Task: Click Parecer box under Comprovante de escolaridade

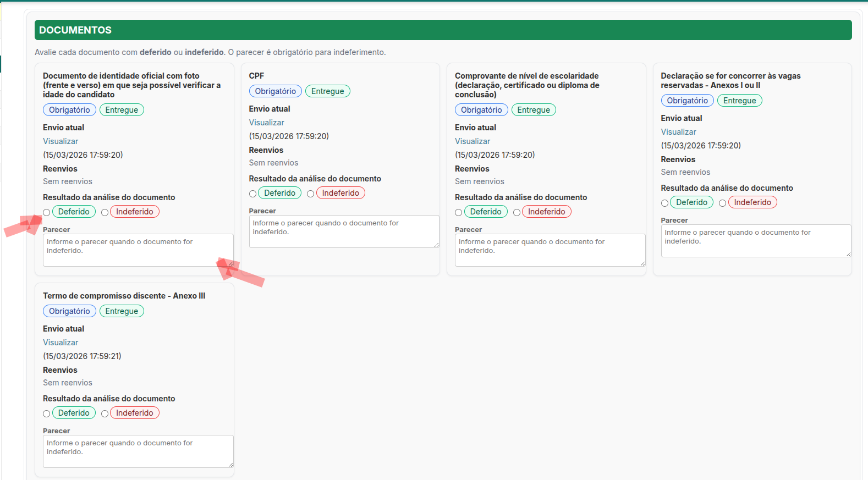Action: coord(550,250)
